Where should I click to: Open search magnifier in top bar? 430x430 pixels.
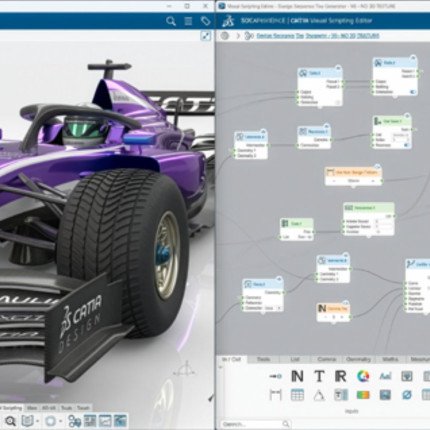tap(171, 21)
